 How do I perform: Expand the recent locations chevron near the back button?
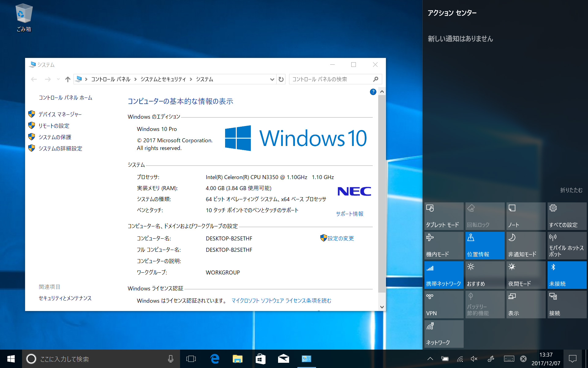click(58, 79)
